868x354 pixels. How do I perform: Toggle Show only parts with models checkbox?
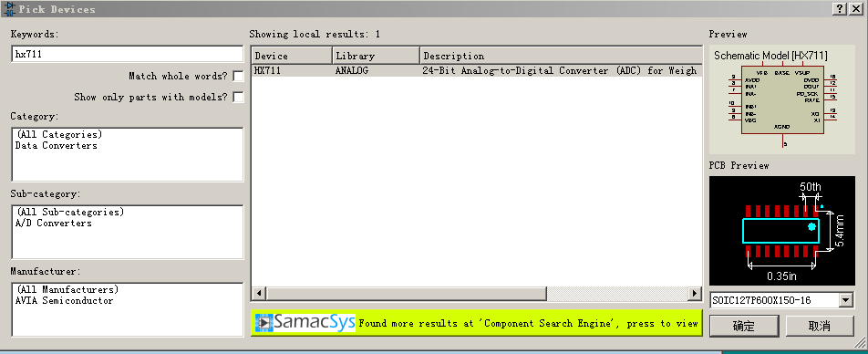(x=238, y=97)
